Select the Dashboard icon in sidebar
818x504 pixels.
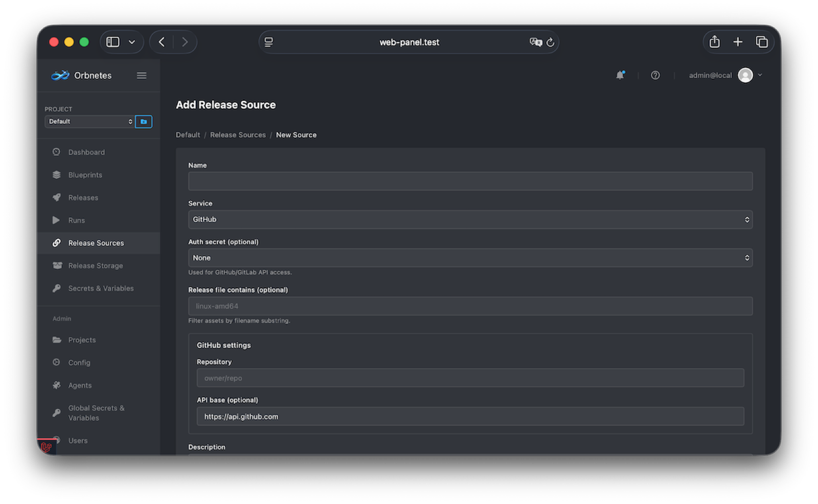point(56,152)
